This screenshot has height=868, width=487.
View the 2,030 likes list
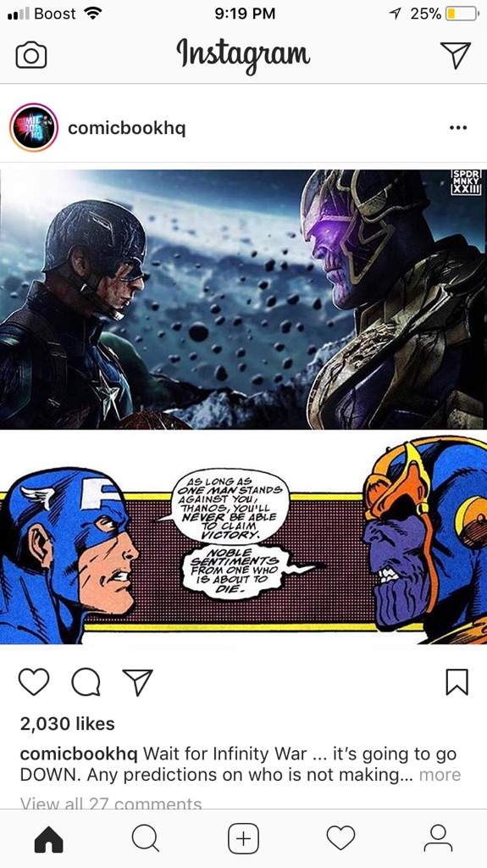pyautogui.click(x=68, y=724)
